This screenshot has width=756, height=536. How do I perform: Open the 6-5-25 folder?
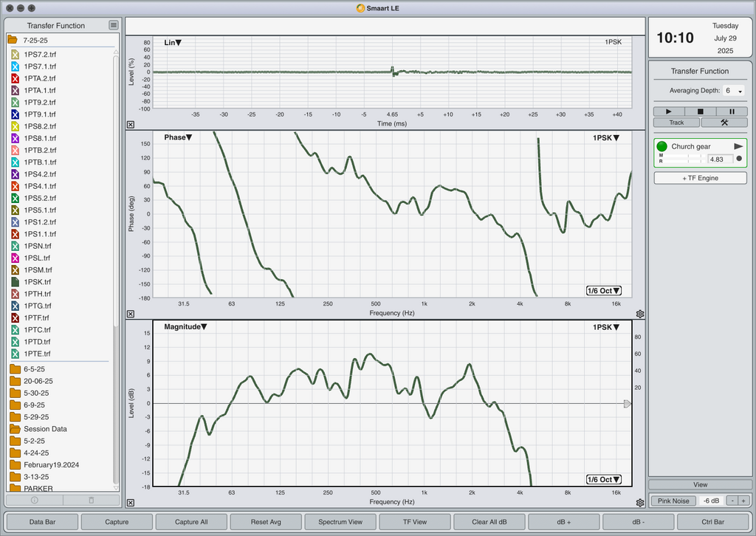point(34,369)
